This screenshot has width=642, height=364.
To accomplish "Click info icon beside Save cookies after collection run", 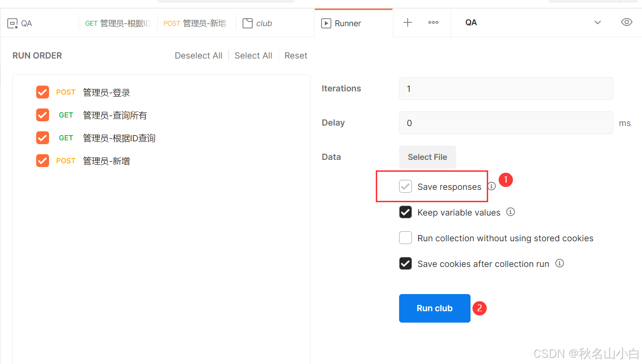I will click(560, 264).
